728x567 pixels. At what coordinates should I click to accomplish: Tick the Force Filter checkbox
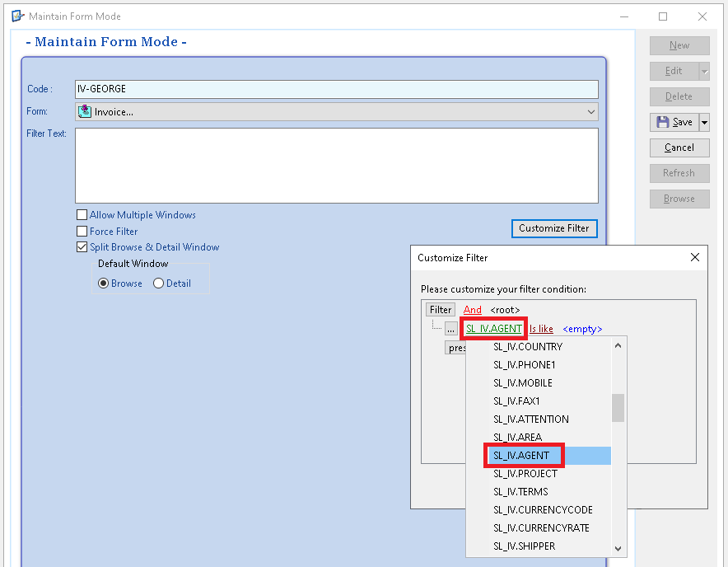click(82, 232)
